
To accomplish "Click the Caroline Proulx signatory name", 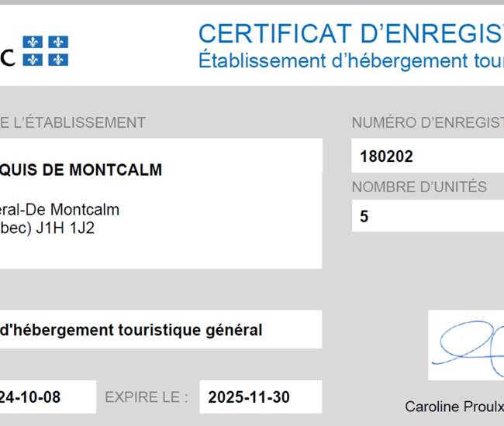I will tap(454, 407).
